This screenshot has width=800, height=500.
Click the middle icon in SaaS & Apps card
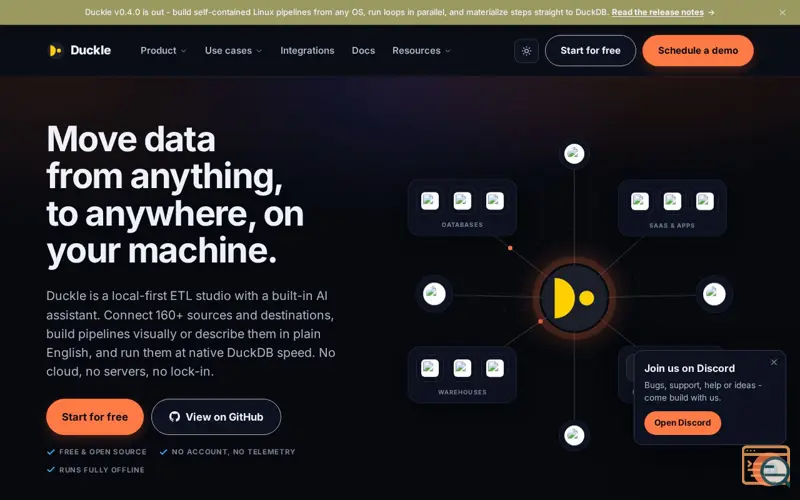click(672, 202)
